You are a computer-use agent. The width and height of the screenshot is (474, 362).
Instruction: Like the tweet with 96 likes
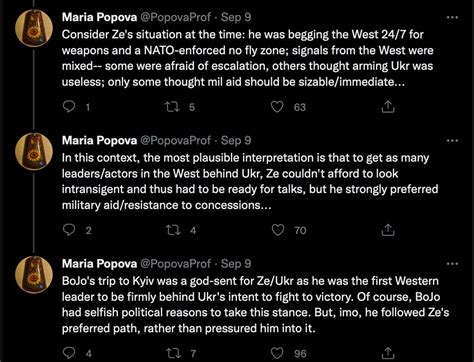click(277, 353)
